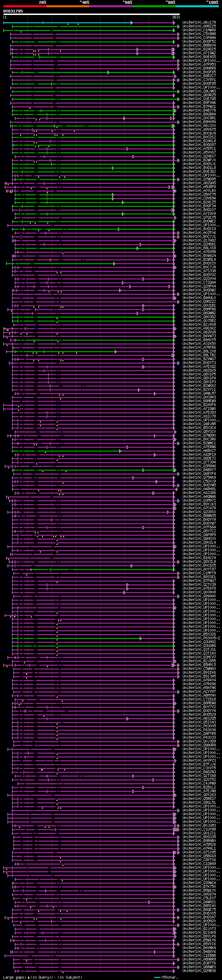Select the UniRef100_A6RKZ7 label
The image size is (222, 980).
(x=199, y=451)
